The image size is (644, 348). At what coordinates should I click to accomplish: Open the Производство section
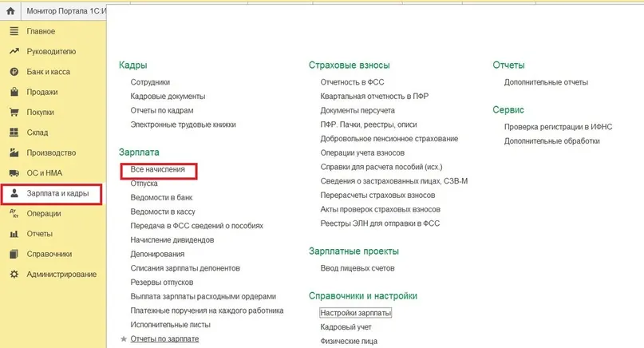click(51, 152)
